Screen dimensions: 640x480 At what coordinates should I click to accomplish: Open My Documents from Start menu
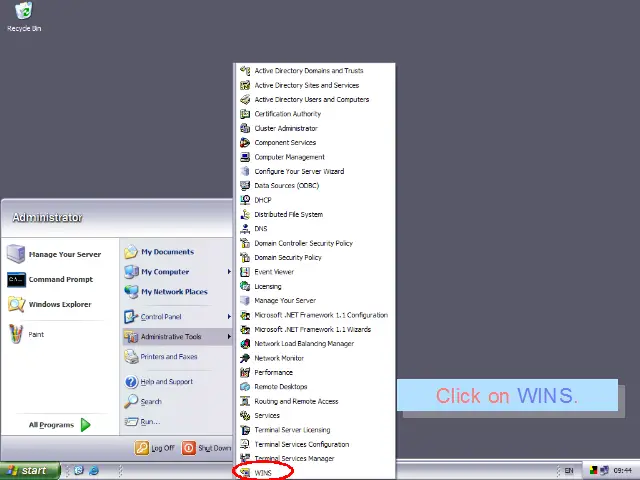[177, 252]
